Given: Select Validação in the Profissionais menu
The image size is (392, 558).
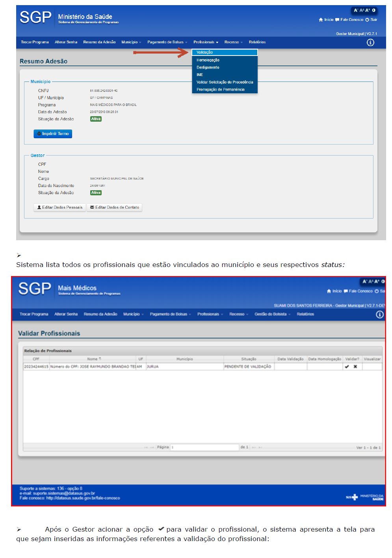Looking at the screenshot, I should pos(225,52).
